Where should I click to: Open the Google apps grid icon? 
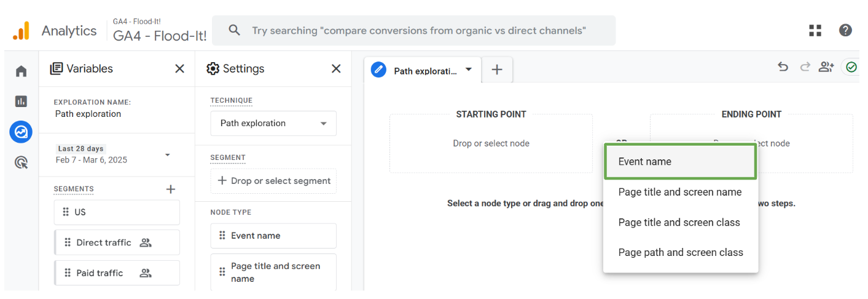click(815, 31)
